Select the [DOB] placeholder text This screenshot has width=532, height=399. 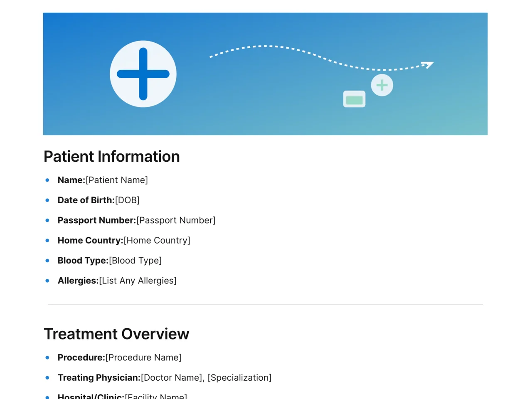127,200
